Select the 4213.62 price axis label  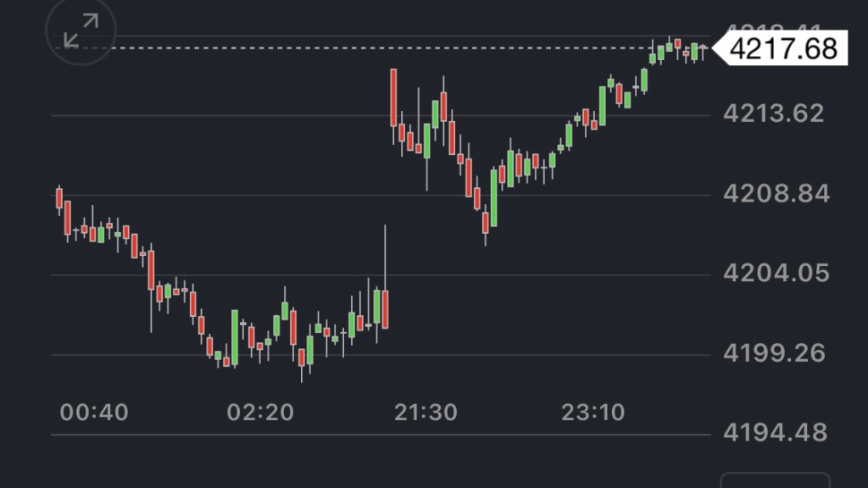click(772, 113)
